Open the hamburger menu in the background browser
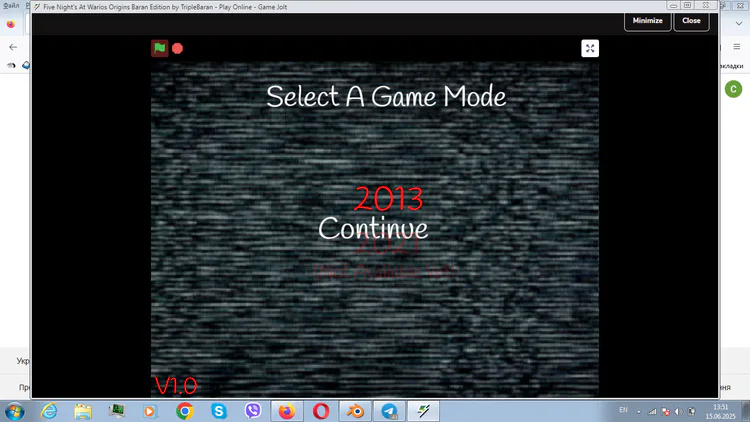This screenshot has height=422, width=750. (x=737, y=47)
